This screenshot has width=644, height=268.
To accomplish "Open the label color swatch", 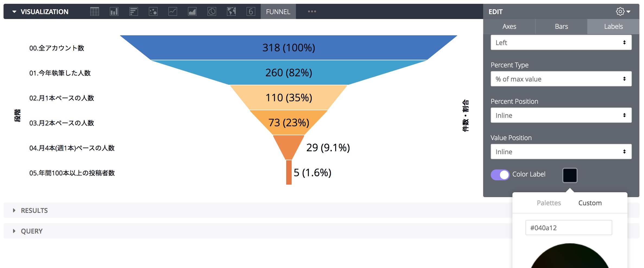I will pyautogui.click(x=570, y=175).
